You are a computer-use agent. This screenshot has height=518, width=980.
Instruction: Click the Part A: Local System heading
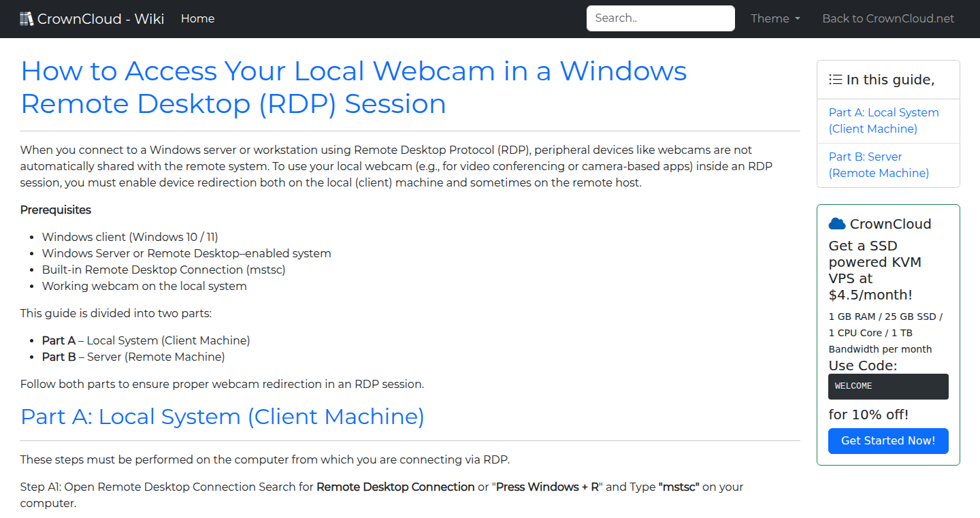point(222,416)
